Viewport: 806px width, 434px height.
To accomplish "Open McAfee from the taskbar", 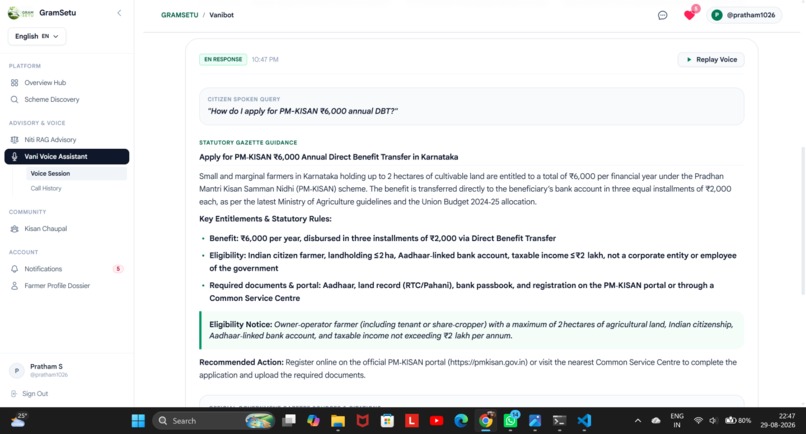I will 362,421.
